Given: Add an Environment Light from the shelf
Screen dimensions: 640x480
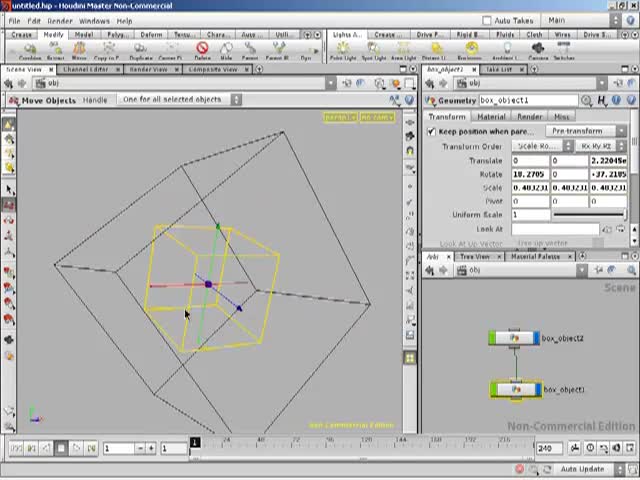Looking at the screenshot, I should [472, 52].
